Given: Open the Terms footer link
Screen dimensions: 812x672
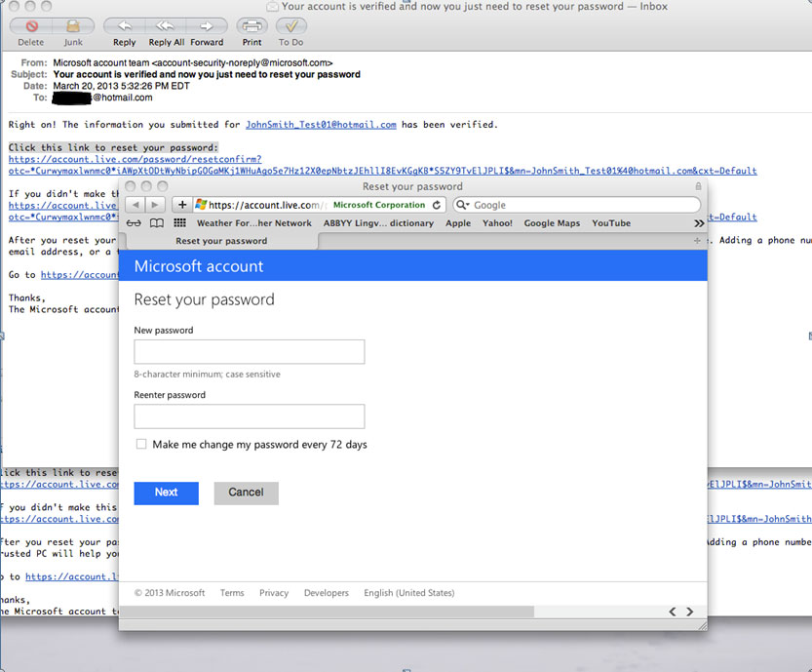Looking at the screenshot, I should pos(232,593).
